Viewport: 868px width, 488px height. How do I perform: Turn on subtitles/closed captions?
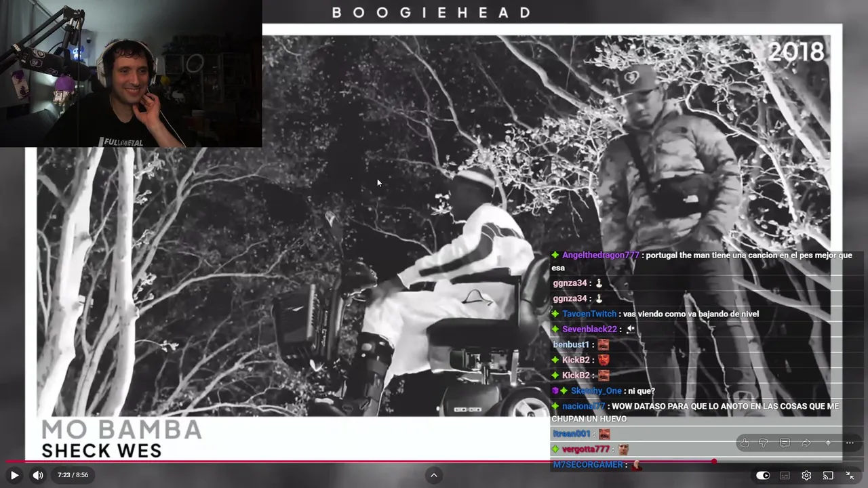785,476
